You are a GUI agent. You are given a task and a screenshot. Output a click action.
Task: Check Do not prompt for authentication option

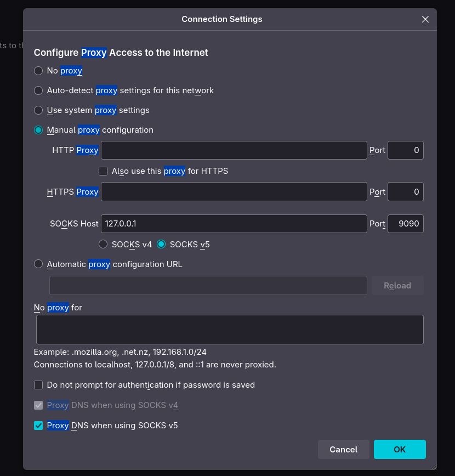click(x=38, y=385)
